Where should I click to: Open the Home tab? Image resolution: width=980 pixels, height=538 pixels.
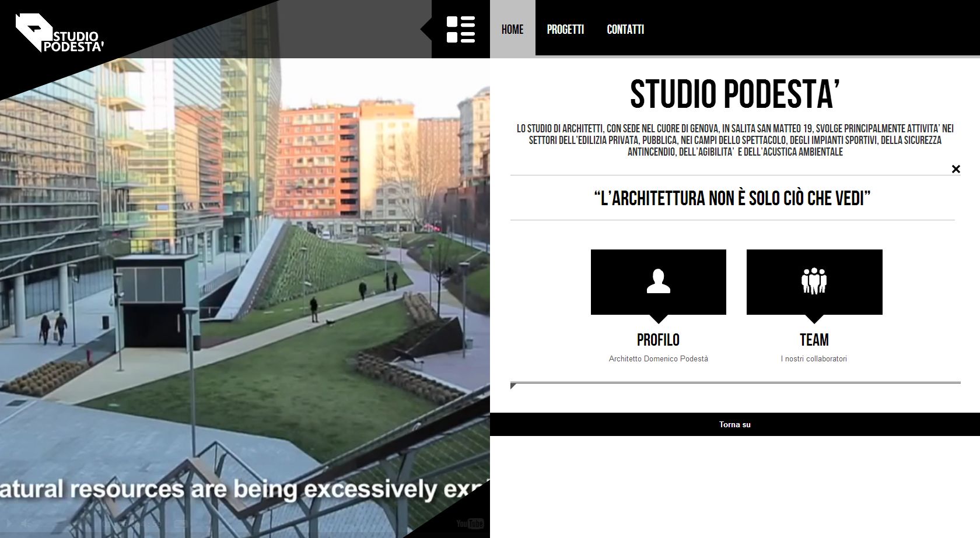coord(512,29)
